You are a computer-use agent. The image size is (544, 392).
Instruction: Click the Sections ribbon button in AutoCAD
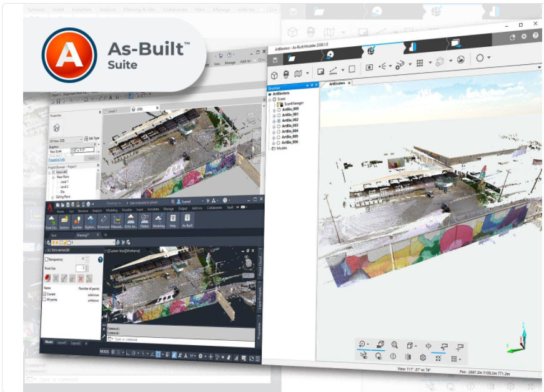[x=64, y=222]
